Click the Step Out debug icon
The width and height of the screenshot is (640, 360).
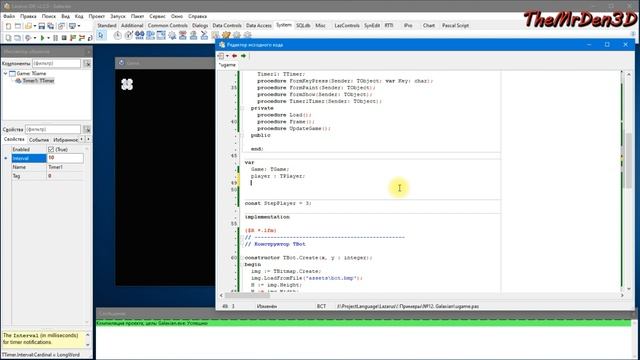[90, 38]
